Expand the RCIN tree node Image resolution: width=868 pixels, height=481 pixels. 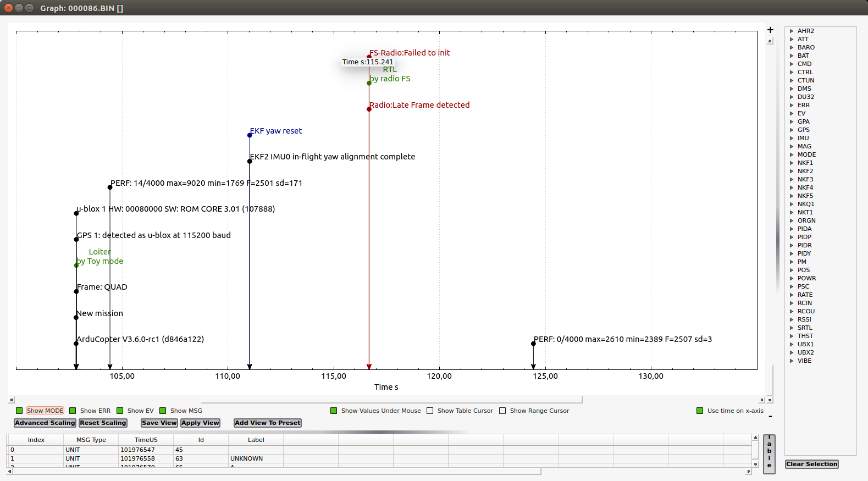click(x=792, y=303)
